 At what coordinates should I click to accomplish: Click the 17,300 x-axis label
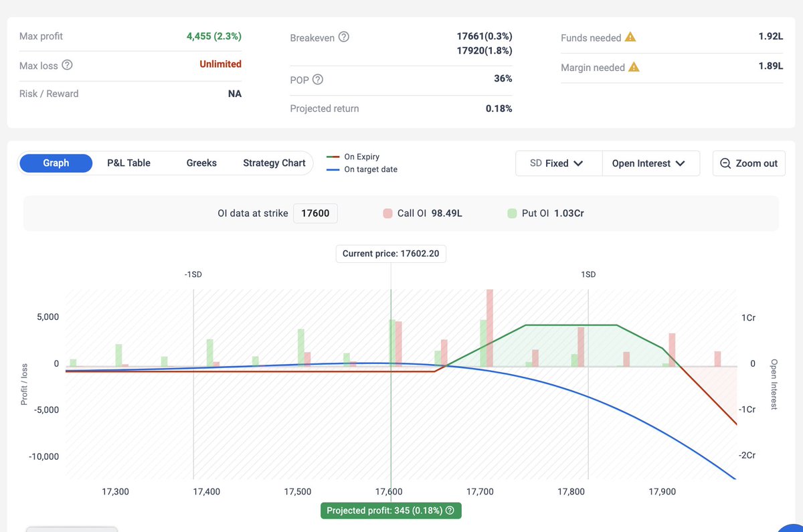[115, 492]
